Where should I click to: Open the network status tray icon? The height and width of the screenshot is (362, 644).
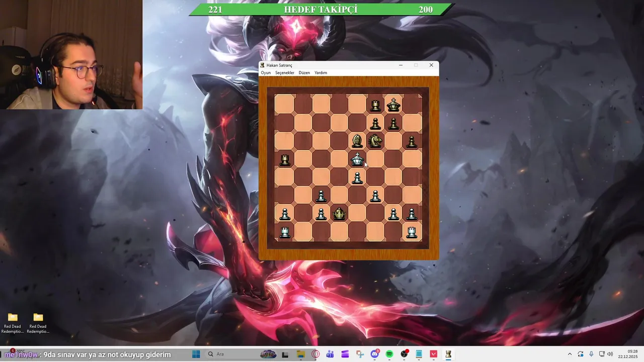pos(602,354)
